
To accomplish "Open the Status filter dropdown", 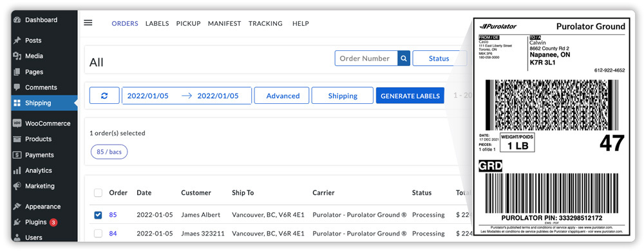I will (x=439, y=59).
